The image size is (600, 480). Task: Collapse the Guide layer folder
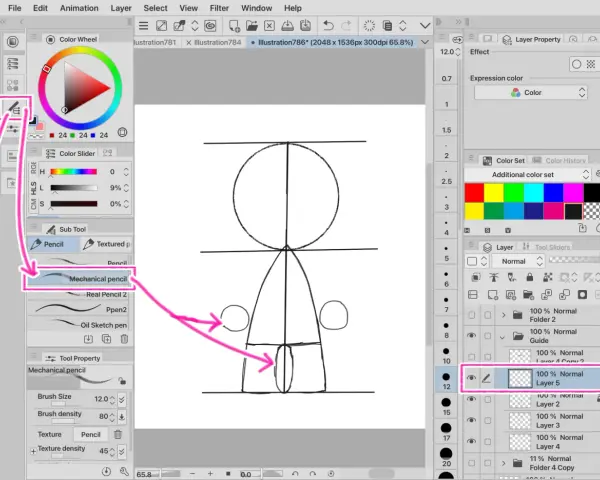(x=502, y=337)
